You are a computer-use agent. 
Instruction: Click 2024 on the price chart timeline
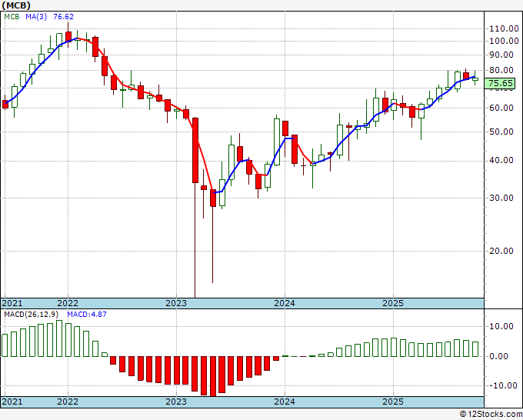[285, 303]
